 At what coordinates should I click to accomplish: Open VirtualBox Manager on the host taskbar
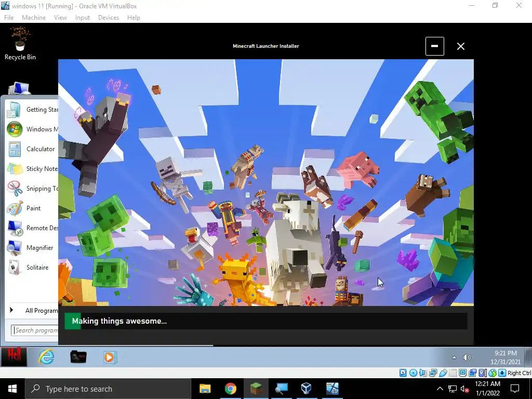click(307, 389)
